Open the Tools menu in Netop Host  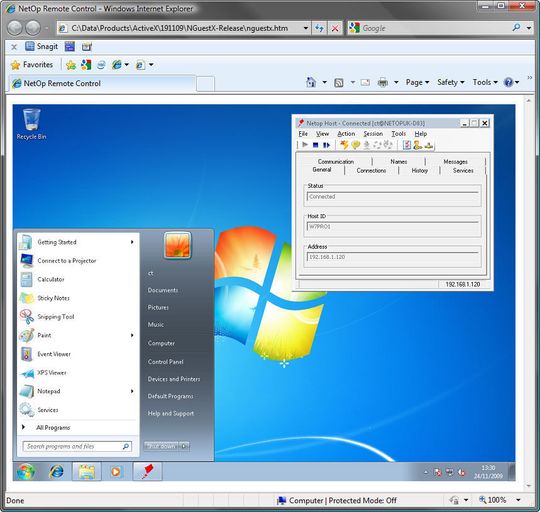tap(399, 134)
